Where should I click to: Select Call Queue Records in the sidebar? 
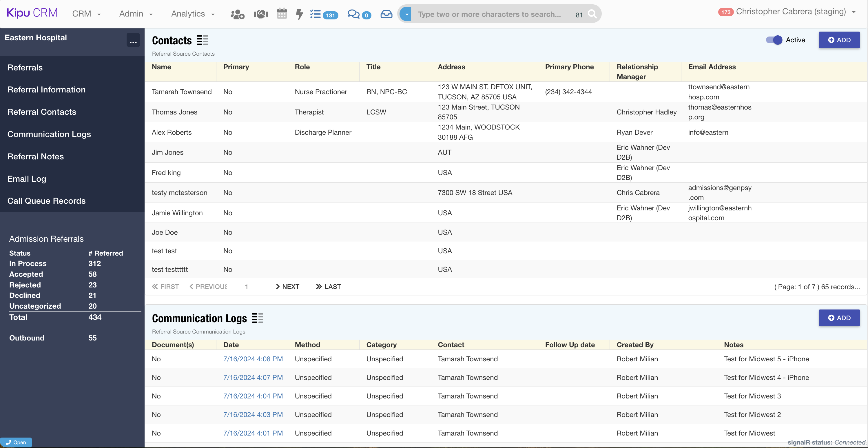[x=46, y=201]
